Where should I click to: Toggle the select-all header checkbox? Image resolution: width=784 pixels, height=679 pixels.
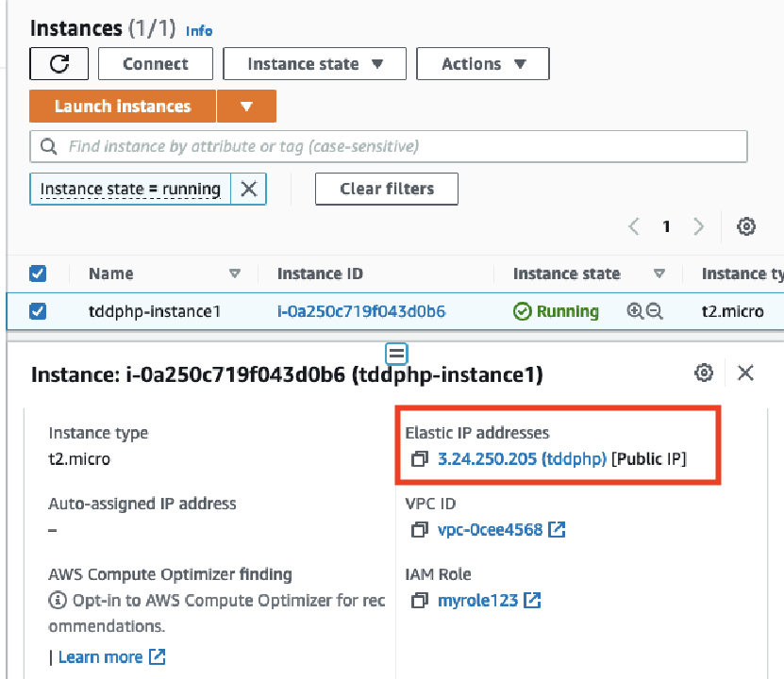(38, 273)
